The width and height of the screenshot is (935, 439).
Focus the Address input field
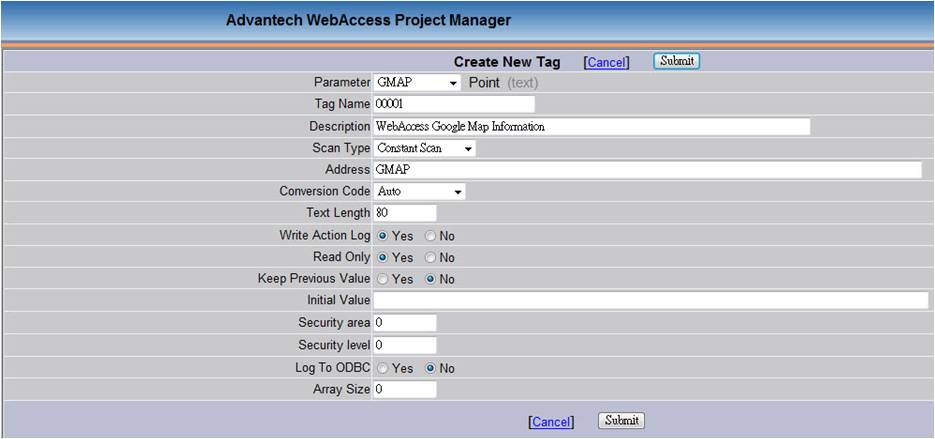click(x=648, y=170)
